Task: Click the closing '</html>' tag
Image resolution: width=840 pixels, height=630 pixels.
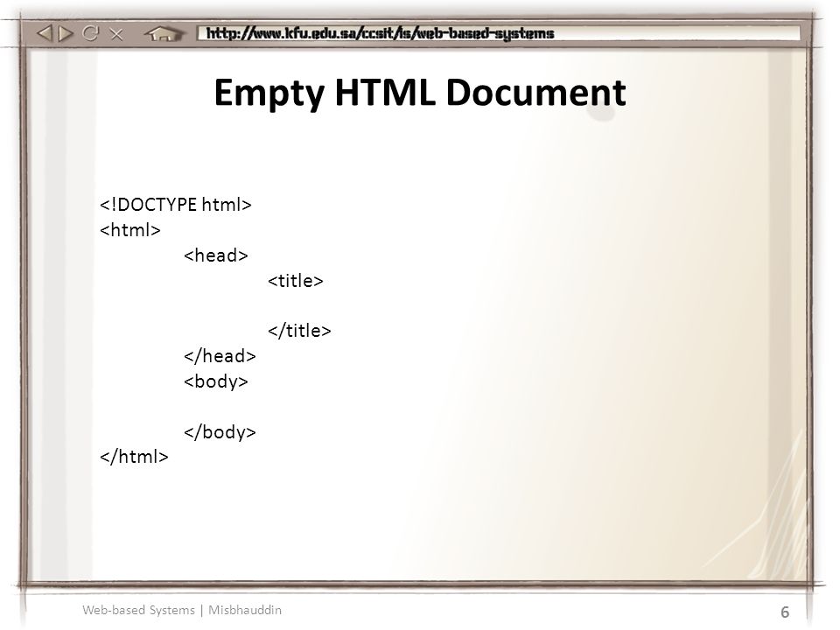Action: click(134, 457)
